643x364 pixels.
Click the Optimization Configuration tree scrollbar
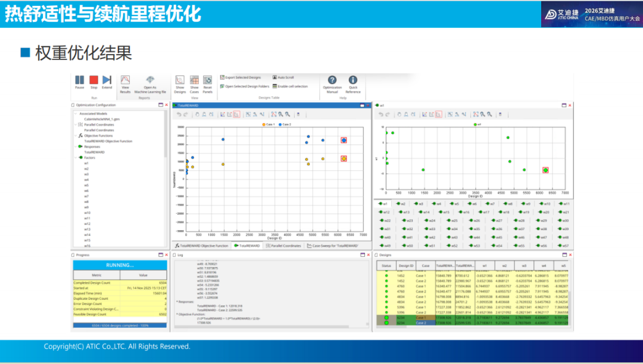pos(166,135)
